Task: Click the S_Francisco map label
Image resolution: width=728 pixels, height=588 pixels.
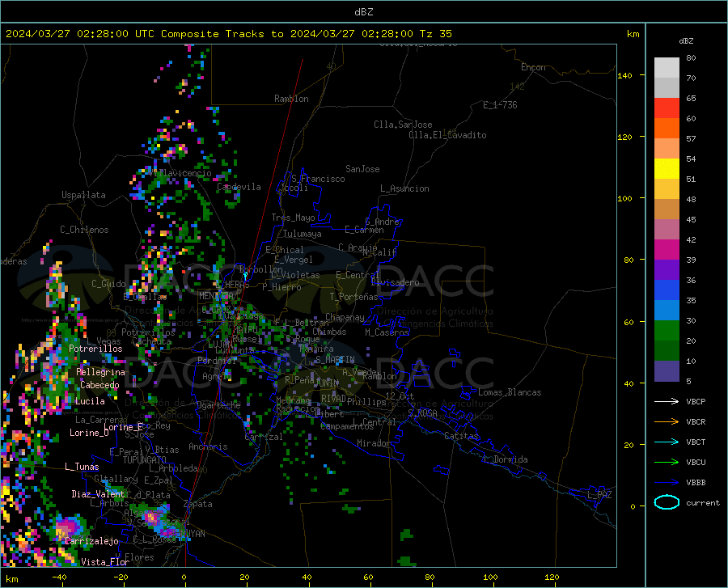Action: [318, 179]
